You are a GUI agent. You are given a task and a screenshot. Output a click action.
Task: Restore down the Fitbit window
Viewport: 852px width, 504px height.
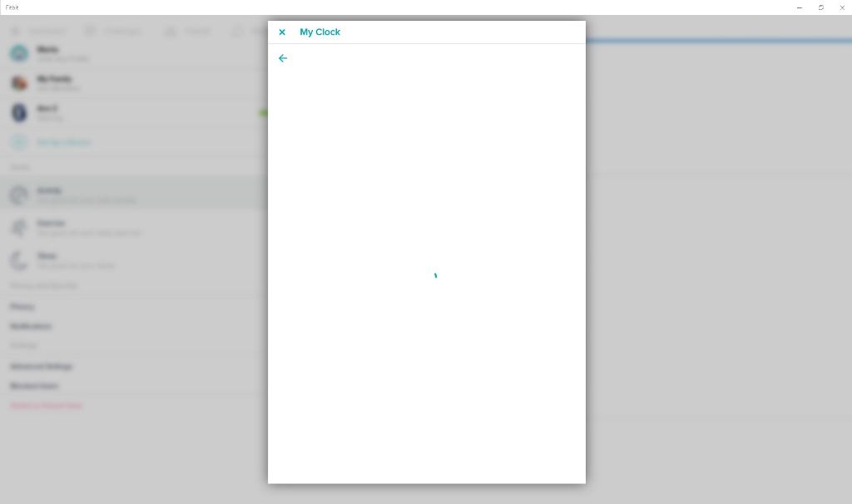(821, 7)
